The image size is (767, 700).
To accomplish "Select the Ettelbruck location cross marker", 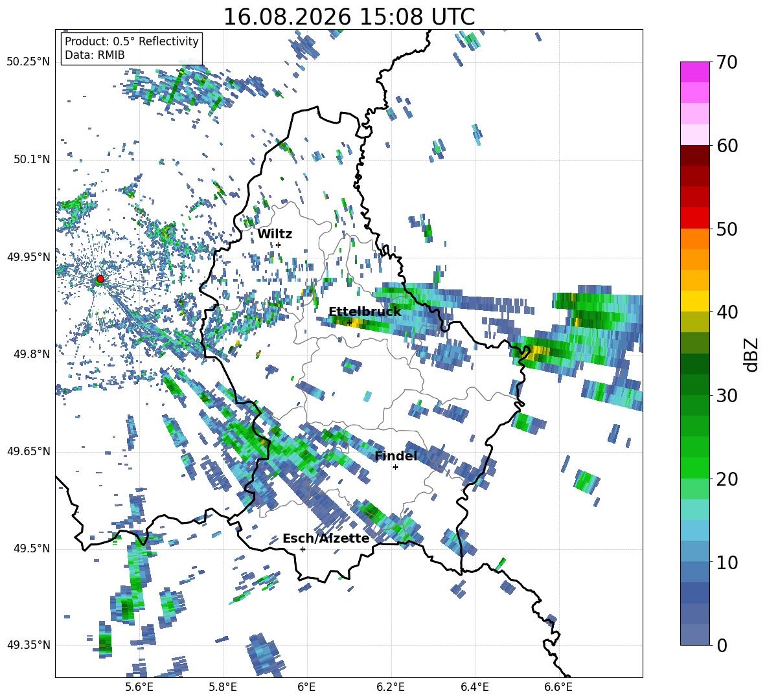I will [349, 322].
